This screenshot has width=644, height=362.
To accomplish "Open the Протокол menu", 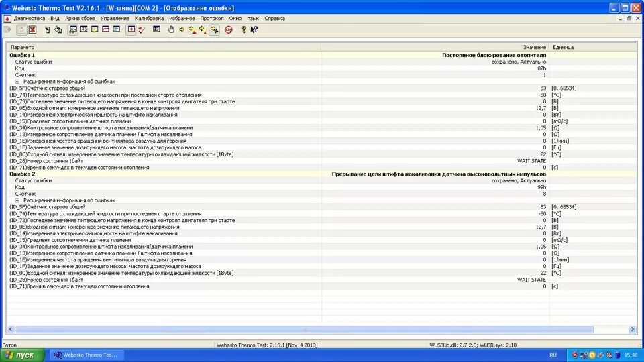I will point(212,19).
